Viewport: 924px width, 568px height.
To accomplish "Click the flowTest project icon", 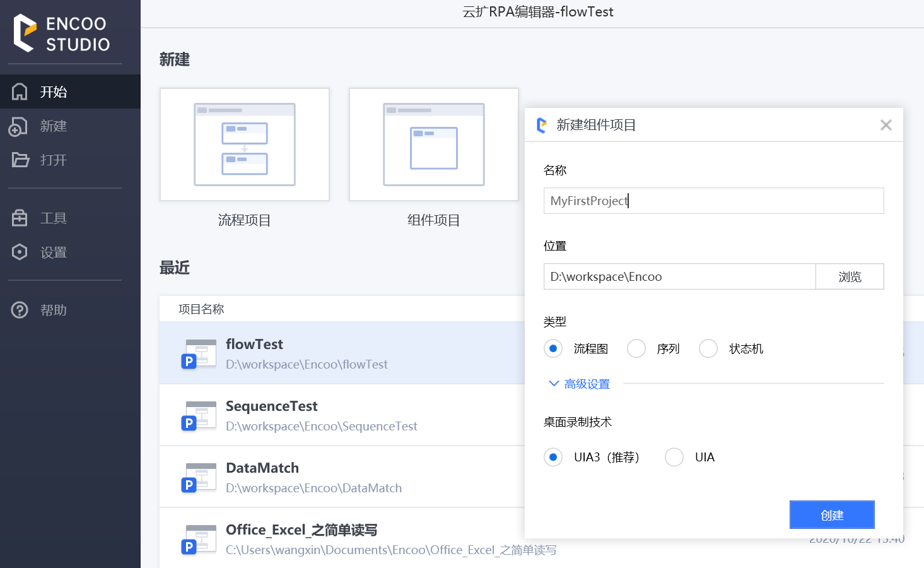I will click(x=199, y=354).
